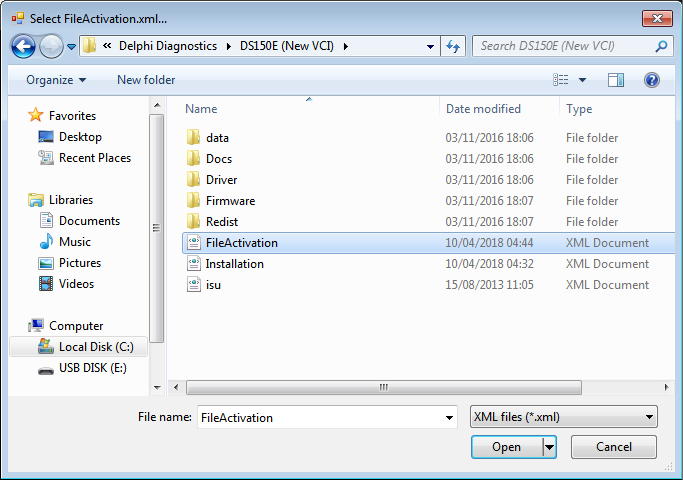Open the Videos library

pyautogui.click(x=76, y=284)
